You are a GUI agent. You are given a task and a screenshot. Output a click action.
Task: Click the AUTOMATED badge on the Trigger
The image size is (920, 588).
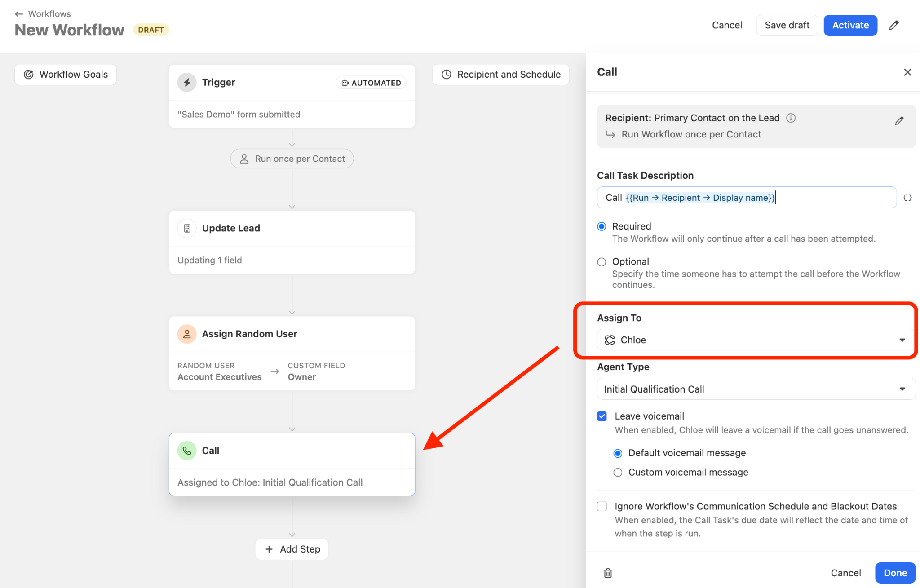pyautogui.click(x=371, y=83)
